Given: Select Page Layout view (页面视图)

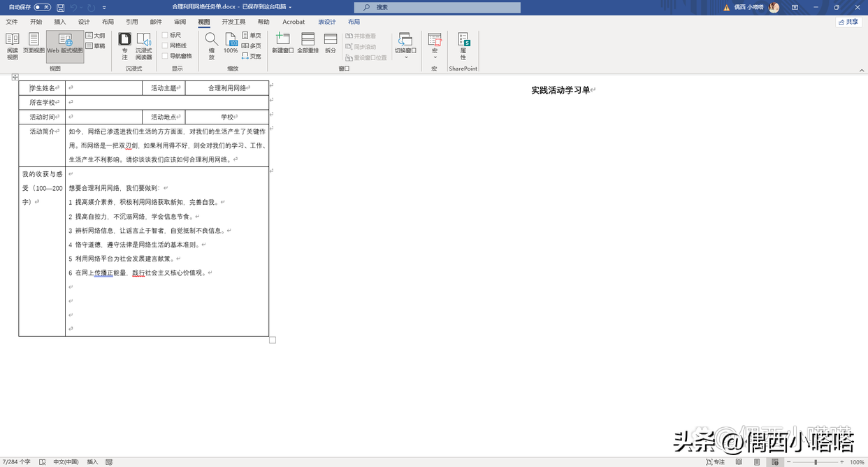Looking at the screenshot, I should tap(34, 43).
